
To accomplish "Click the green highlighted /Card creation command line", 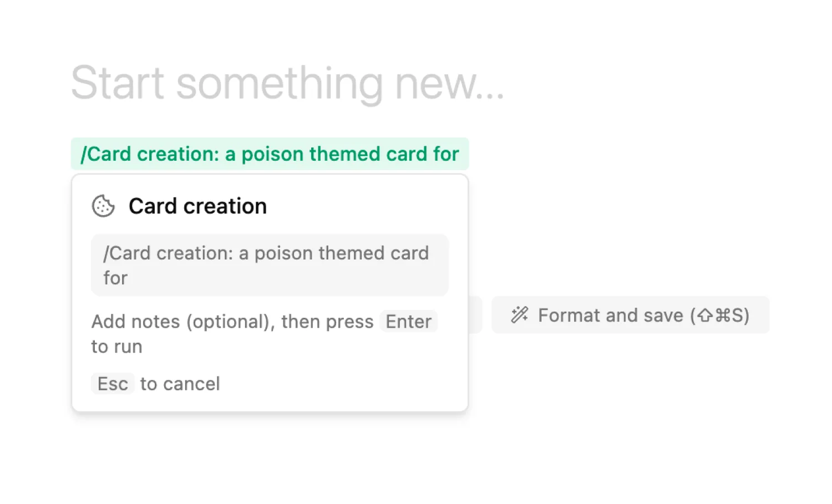I will [x=270, y=154].
